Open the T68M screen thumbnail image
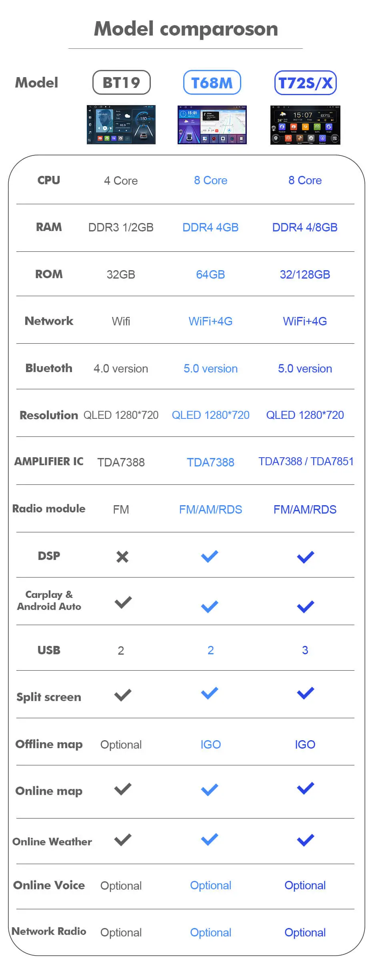This screenshot has height=980, width=372. point(212,125)
